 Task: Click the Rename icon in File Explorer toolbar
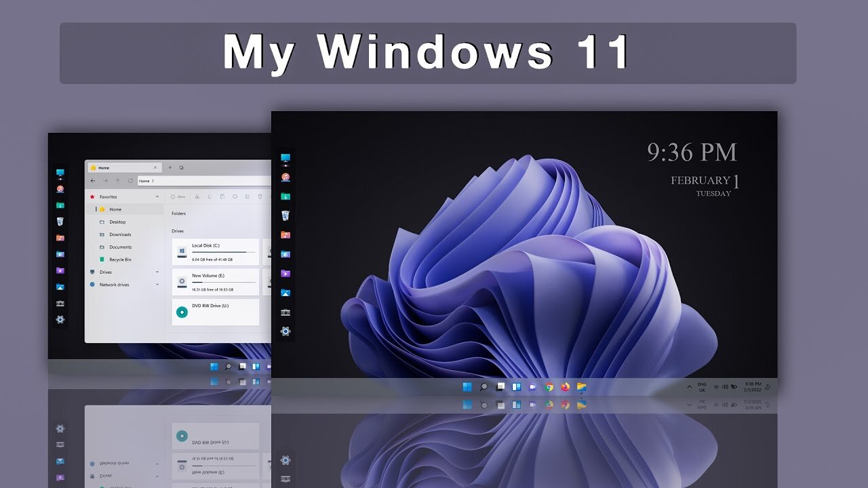click(x=235, y=197)
